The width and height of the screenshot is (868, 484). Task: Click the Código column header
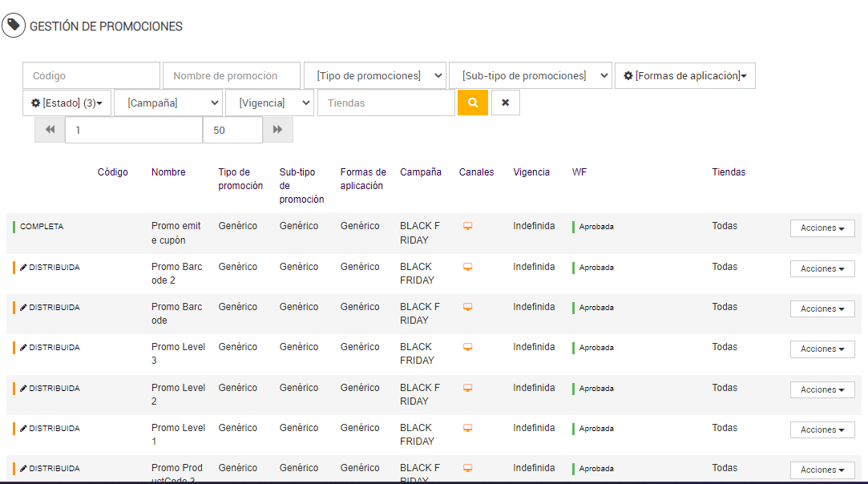(113, 172)
